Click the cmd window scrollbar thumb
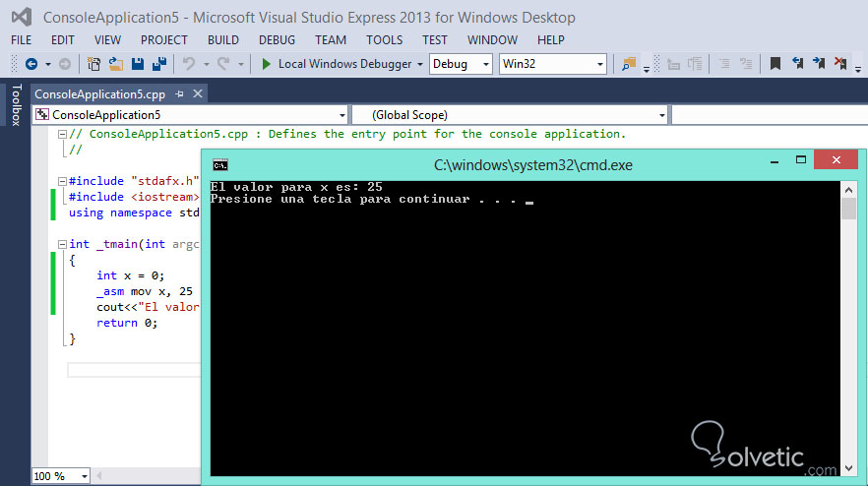The image size is (868, 486). pos(848,209)
